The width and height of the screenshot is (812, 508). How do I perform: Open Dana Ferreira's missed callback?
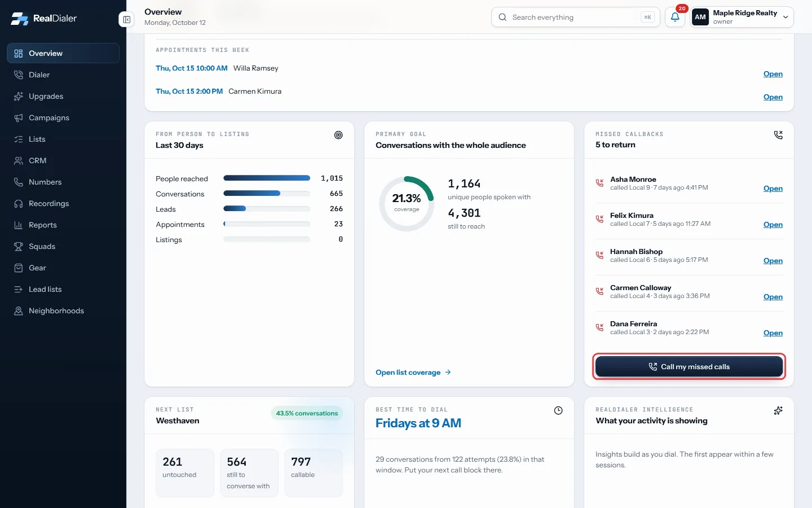pyautogui.click(x=773, y=333)
